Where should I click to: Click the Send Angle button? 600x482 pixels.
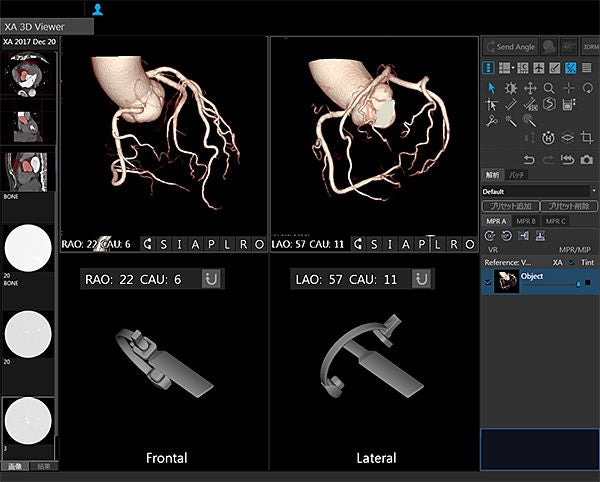tap(511, 47)
